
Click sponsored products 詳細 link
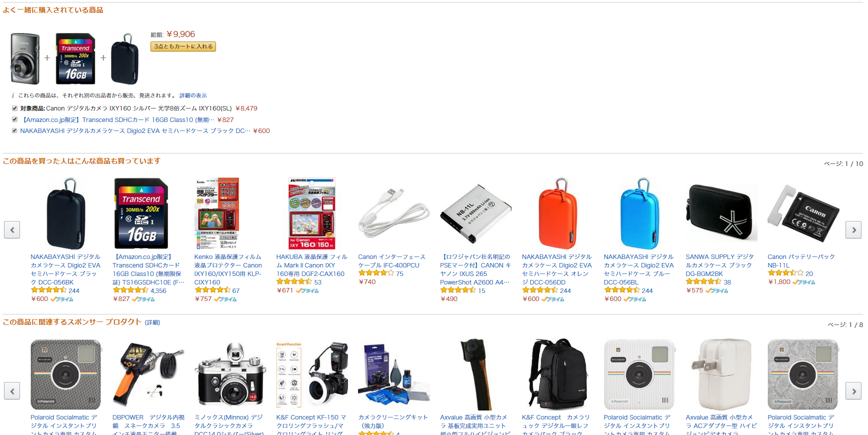[152, 322]
